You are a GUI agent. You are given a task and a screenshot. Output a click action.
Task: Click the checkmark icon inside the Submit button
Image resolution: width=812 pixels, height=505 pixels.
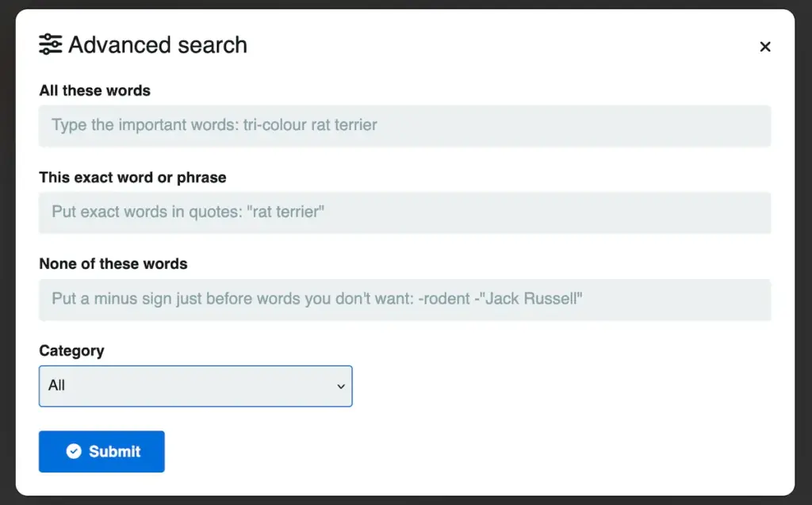tap(74, 451)
